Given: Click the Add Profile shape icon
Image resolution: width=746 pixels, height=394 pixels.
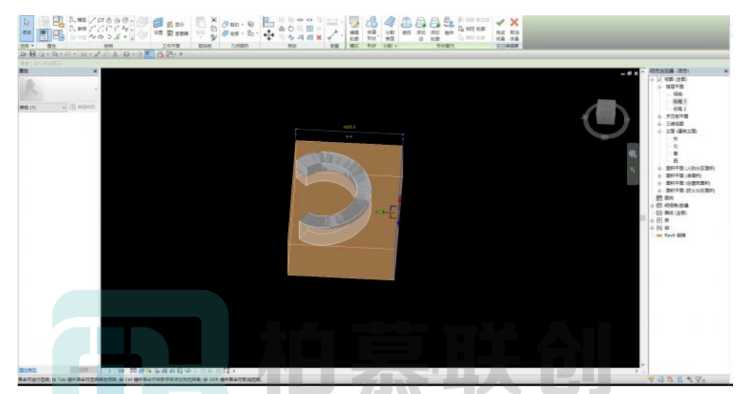Looking at the screenshot, I should [434, 23].
